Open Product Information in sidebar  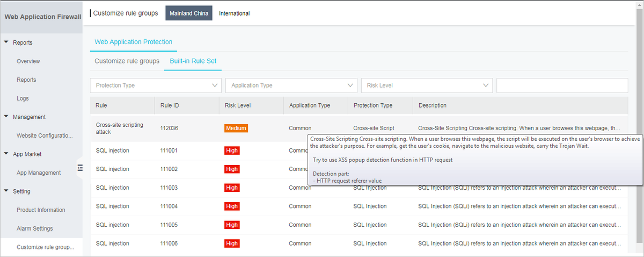(41, 210)
